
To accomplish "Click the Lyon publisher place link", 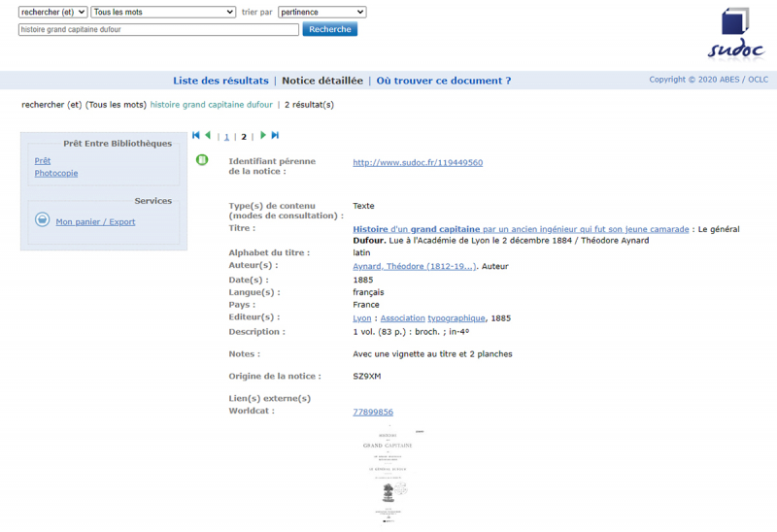I will [361, 318].
